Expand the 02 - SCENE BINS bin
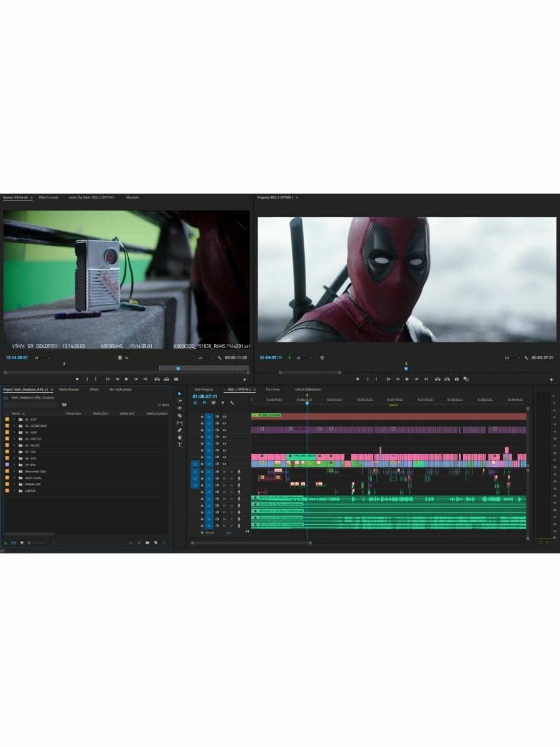Viewport: 560px width, 747px height. (x=14, y=426)
